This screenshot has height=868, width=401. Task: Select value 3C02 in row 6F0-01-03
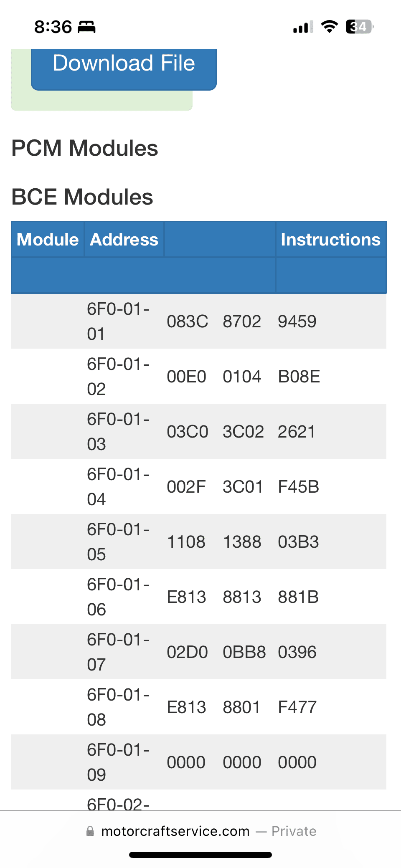click(x=243, y=432)
